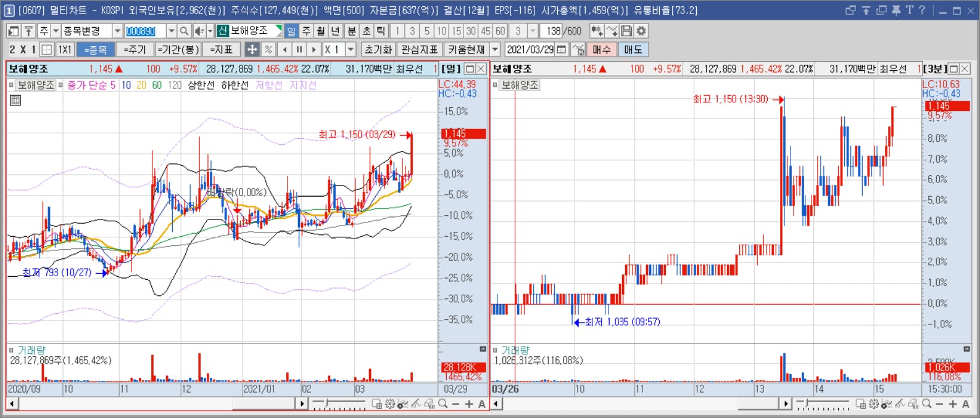Pause chart replay with pause button

click(299, 49)
